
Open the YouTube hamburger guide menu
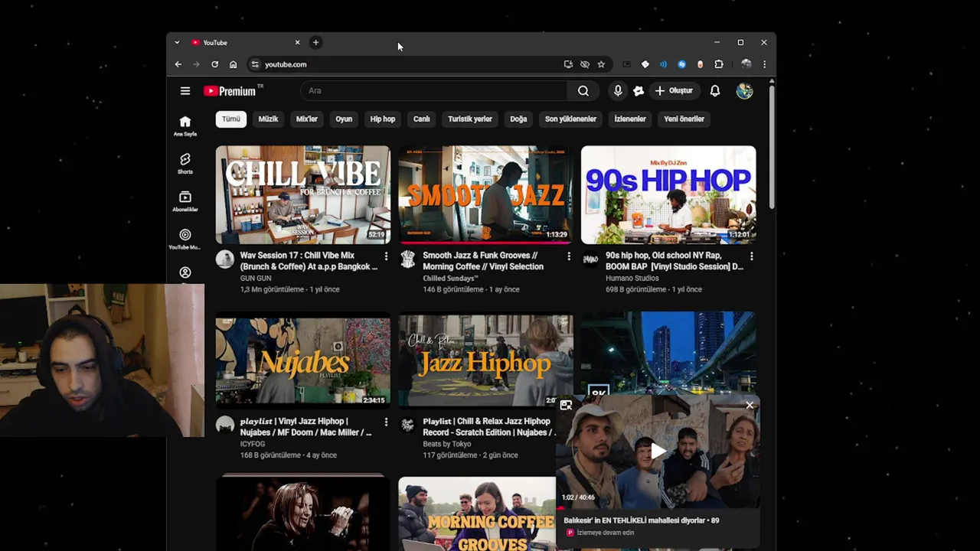185,91
